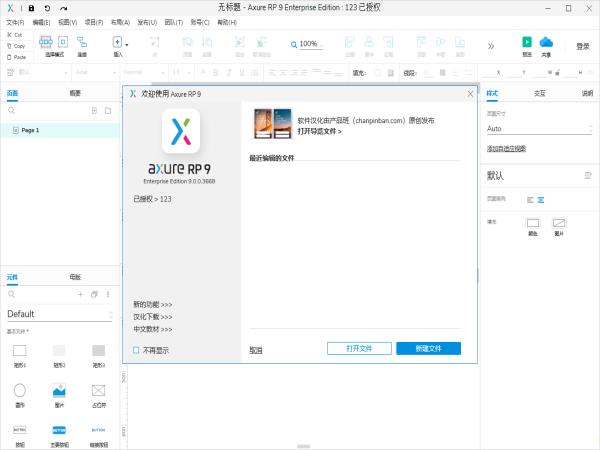Click the add page icon in Pages panel
Image resolution: width=600 pixels, height=450 pixels.
click(94, 111)
